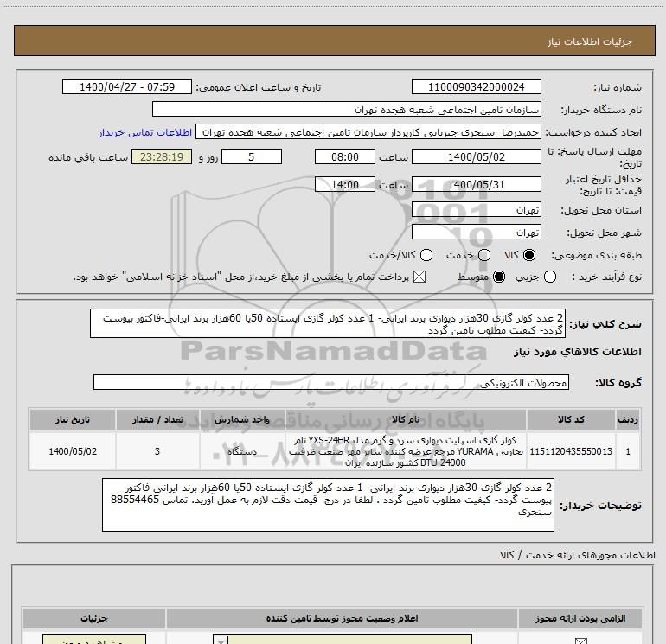Click the الزامی بودن ارائه مجوز column header
Viewport: 666px width, 644px height.
(580, 619)
